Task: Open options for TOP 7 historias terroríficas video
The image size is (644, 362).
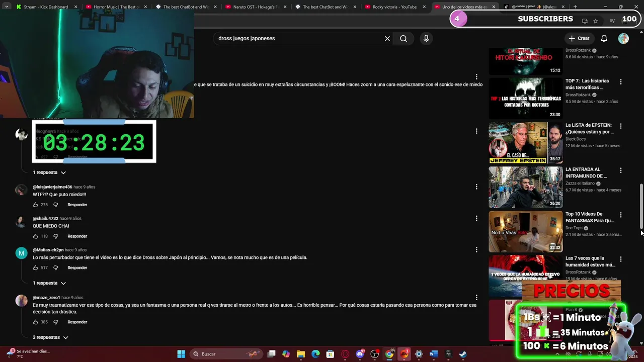Action: 620,81
